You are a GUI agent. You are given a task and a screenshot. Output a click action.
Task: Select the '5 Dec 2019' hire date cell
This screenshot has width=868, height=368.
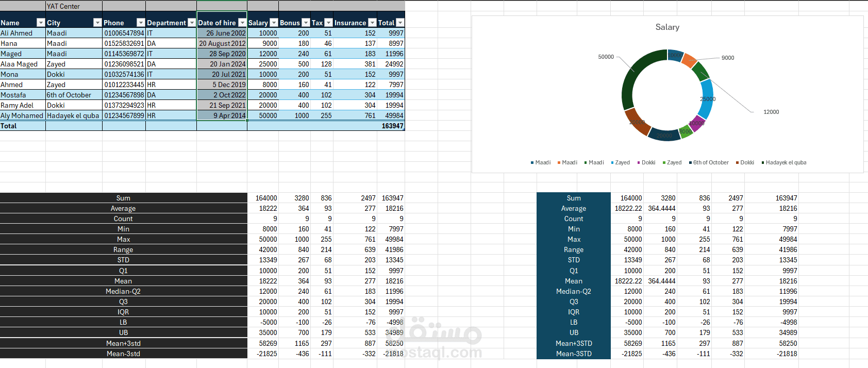(x=222, y=85)
